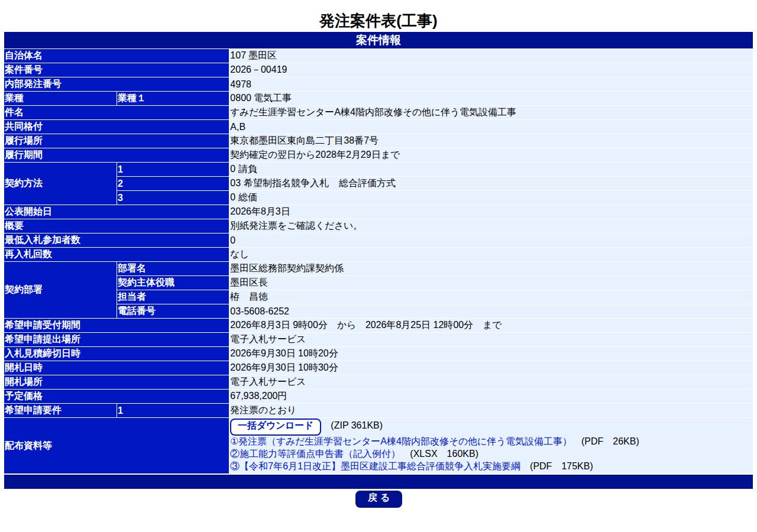The height and width of the screenshot is (532, 757).
Task: Click the 業種１ sub-label
Action: pos(173,98)
